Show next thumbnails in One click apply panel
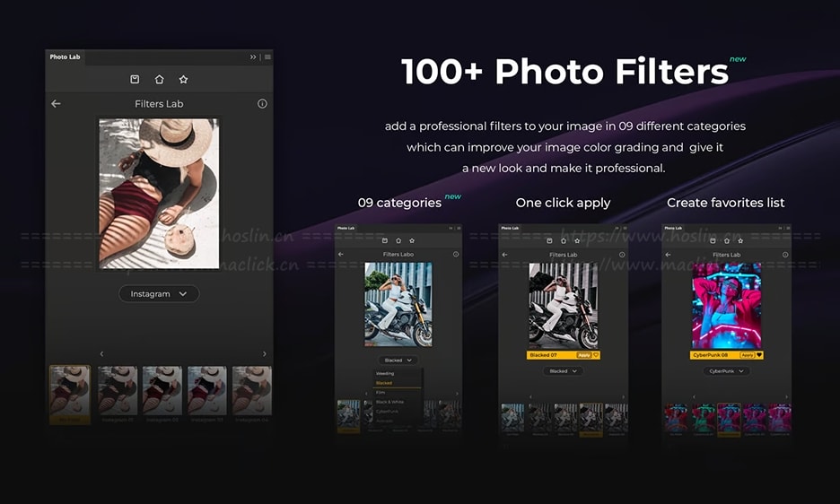The height and width of the screenshot is (504, 840). [x=623, y=397]
